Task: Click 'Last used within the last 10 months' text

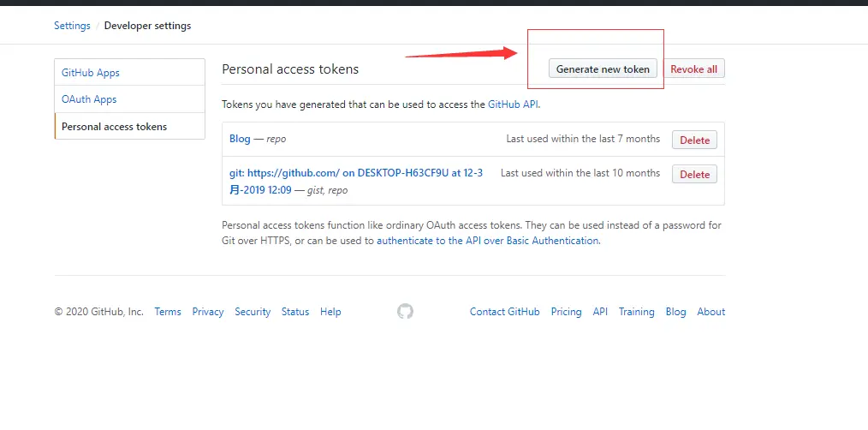Action: pos(580,173)
